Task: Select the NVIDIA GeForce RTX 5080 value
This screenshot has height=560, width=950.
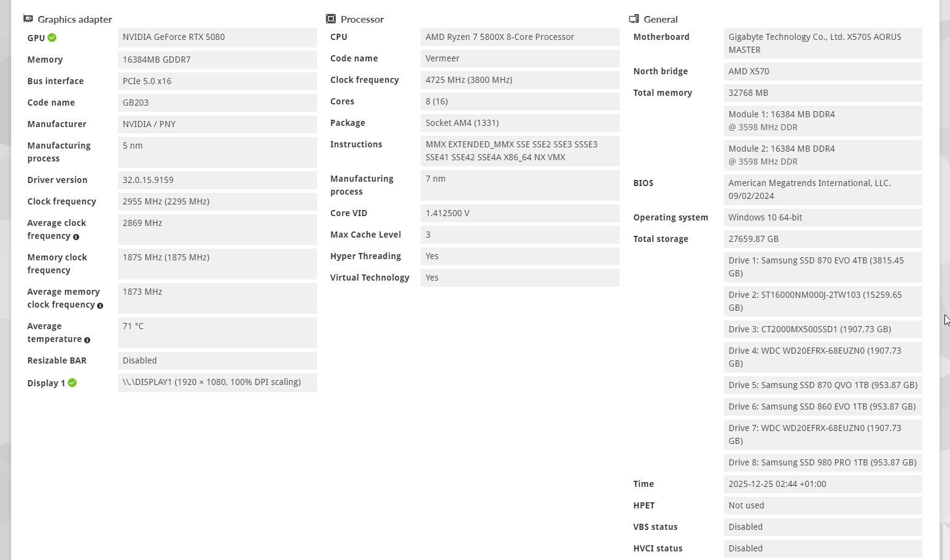Action: tap(217, 37)
